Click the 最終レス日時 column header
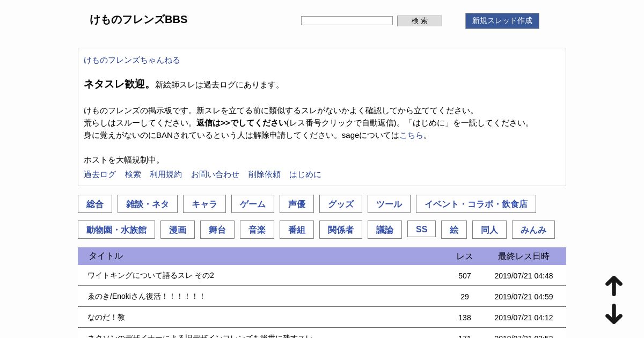The width and height of the screenshot is (644, 338). coord(524,256)
